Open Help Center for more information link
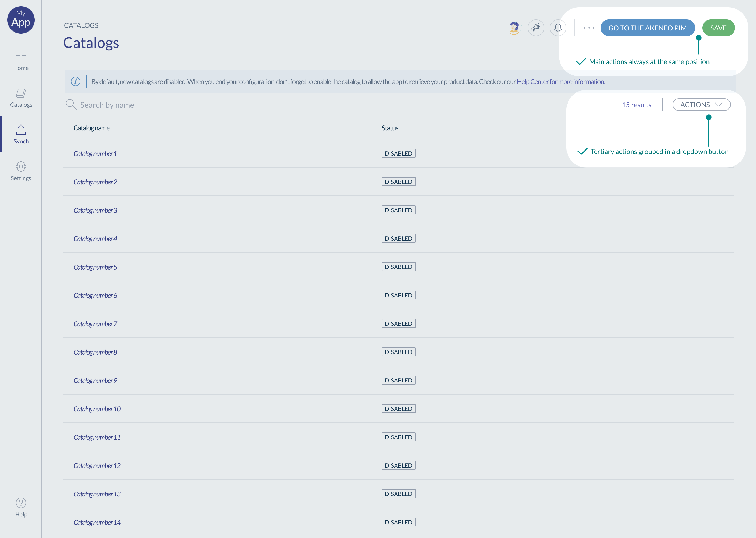Viewport: 756px width, 538px height. (561, 82)
